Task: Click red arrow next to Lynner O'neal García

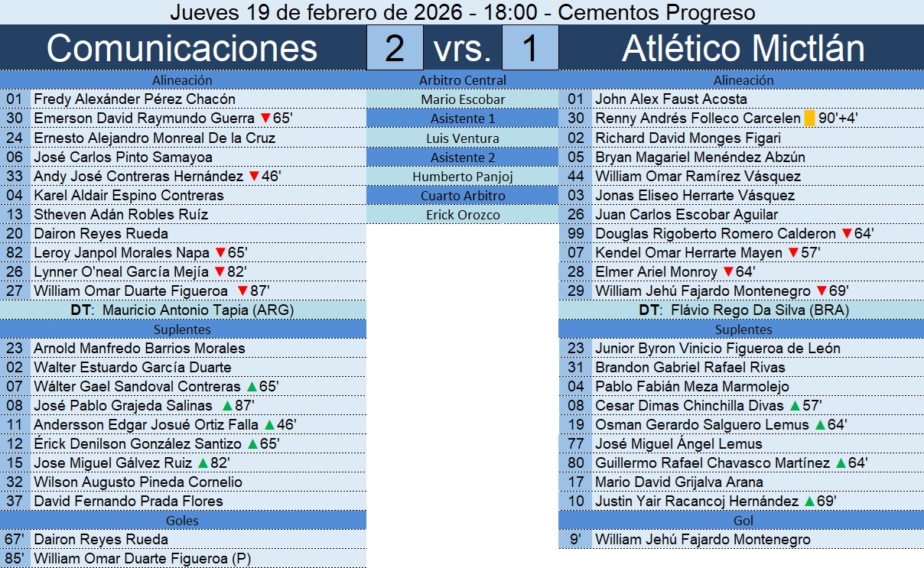Action: coord(220,272)
